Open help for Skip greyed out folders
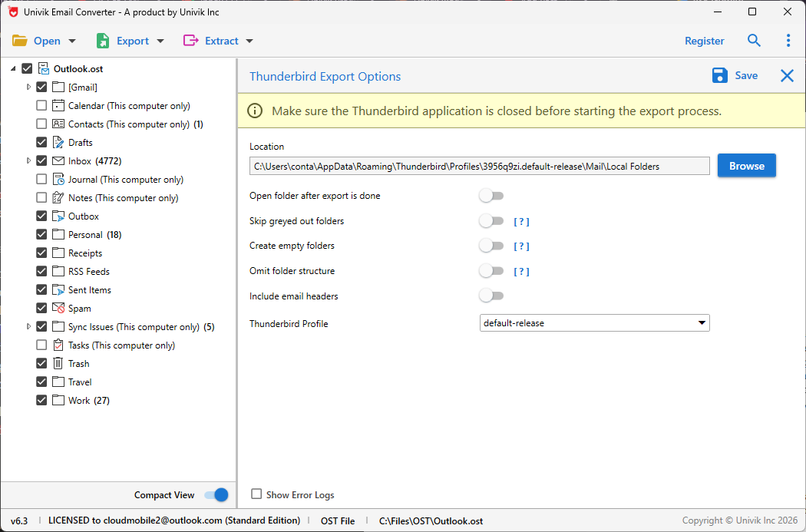 [521, 222]
